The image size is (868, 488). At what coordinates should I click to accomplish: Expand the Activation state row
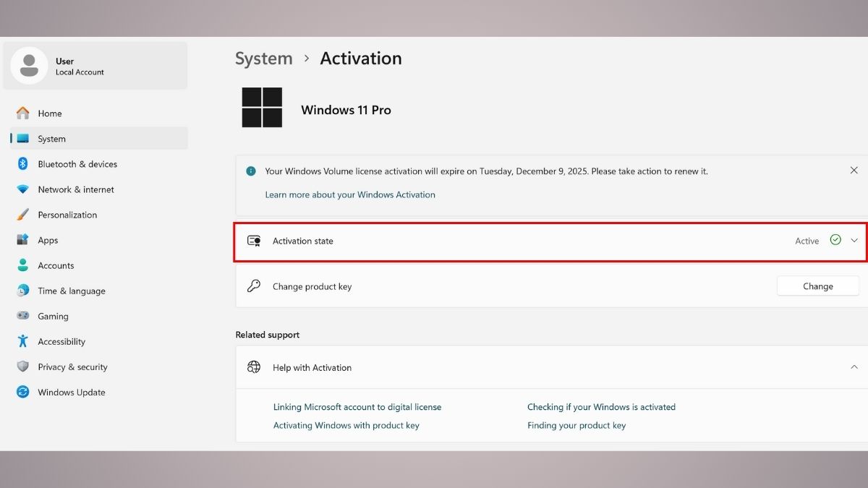(x=854, y=240)
